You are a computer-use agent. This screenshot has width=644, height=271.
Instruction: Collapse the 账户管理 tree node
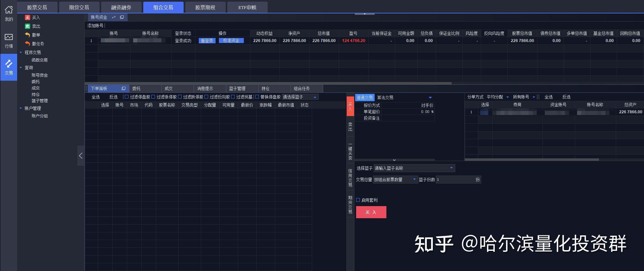(x=21, y=108)
